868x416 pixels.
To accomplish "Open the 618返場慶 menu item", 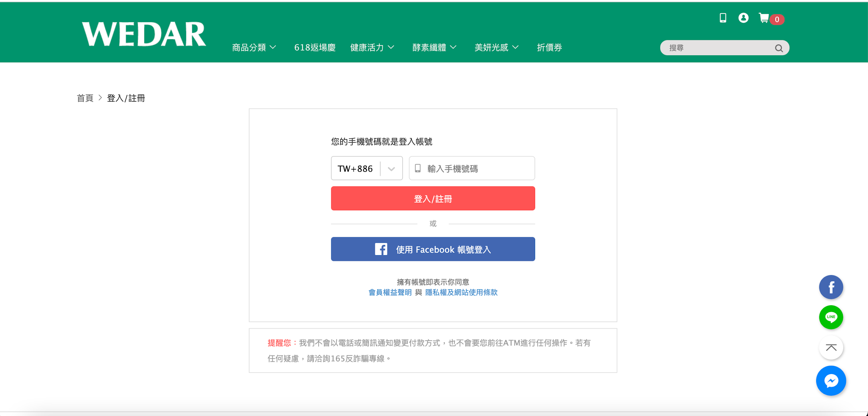I will point(315,47).
